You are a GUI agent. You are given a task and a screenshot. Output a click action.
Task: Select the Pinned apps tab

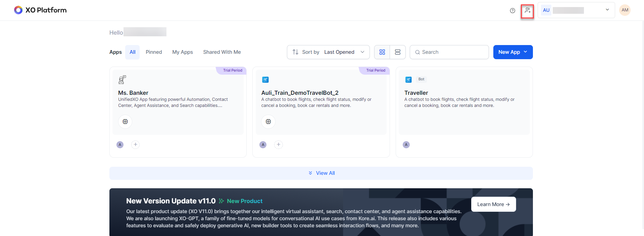[154, 52]
